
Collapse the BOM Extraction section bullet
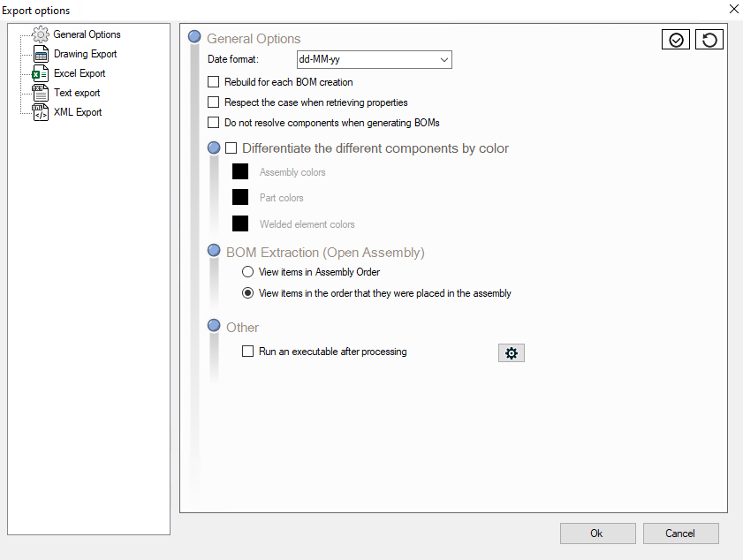[214, 252]
